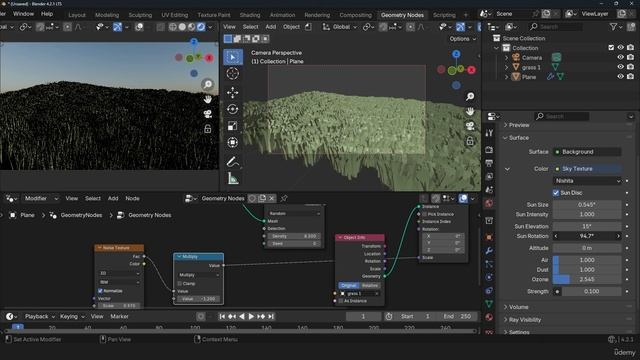This screenshot has height=360, width=640.
Task: Open the Modifier type dropdown in node editor
Action: (x=40, y=198)
